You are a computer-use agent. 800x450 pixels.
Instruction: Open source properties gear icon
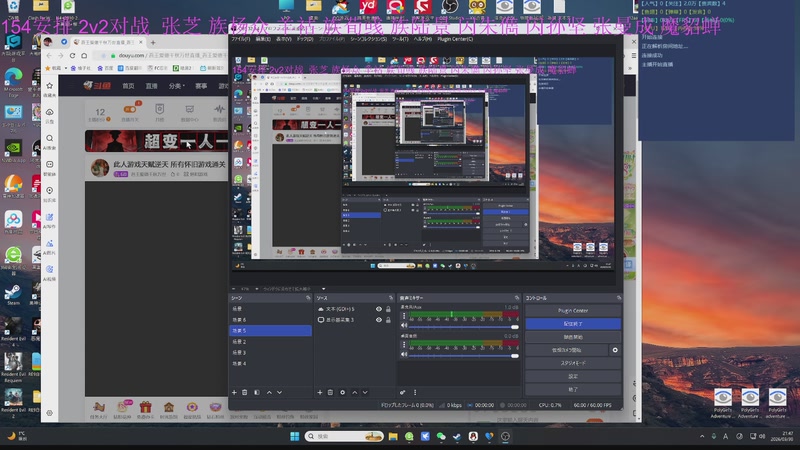343,392
